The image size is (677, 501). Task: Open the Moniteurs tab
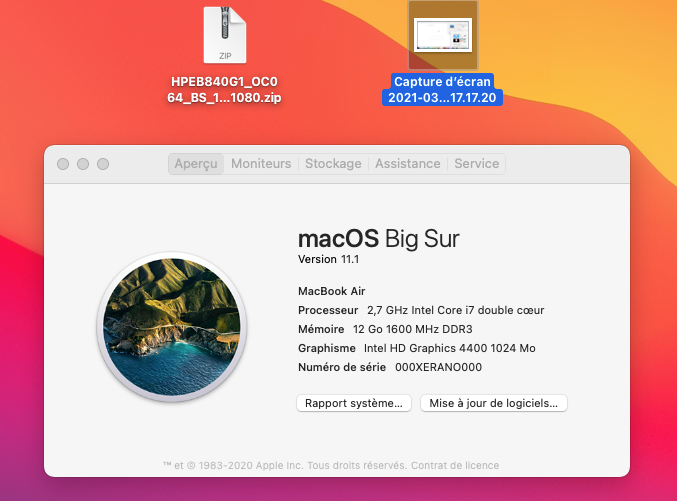click(261, 164)
